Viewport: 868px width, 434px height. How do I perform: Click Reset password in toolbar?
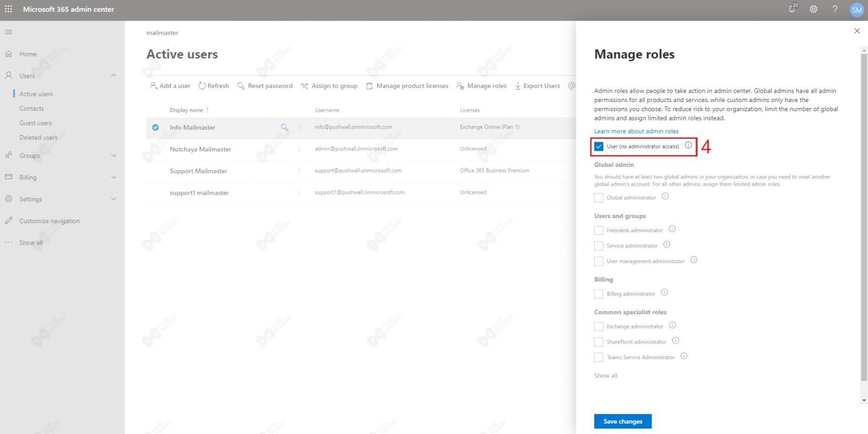point(265,86)
